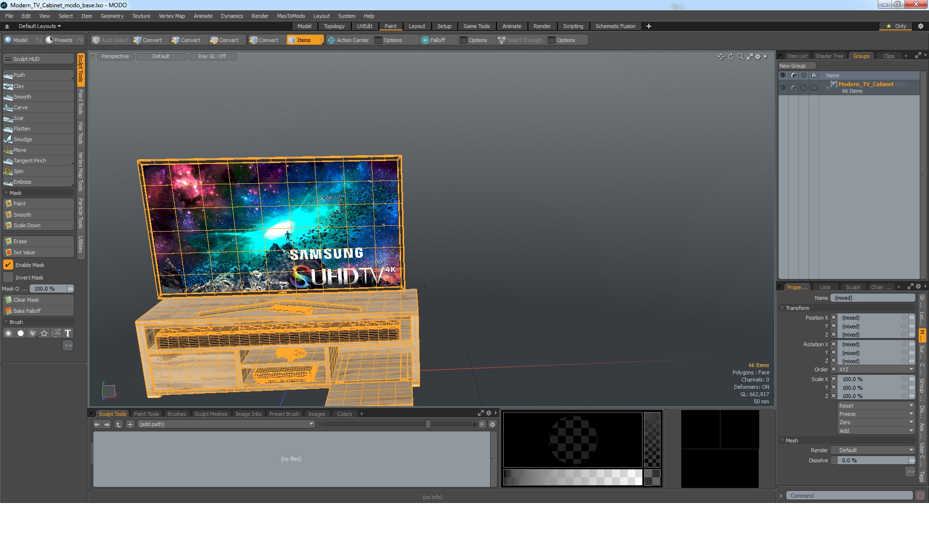This screenshot has height=560, width=929.
Task: Check the Invert Mask checkbox
Action: point(8,278)
